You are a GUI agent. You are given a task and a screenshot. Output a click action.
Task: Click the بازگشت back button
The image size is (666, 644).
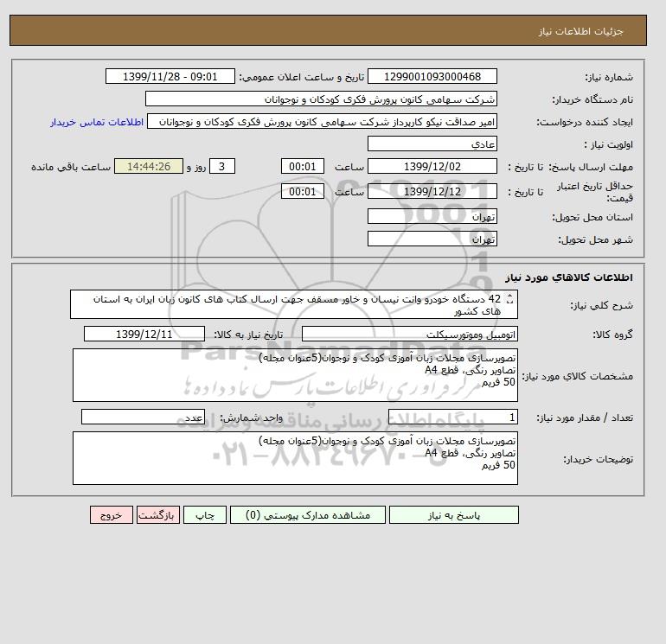pyautogui.click(x=158, y=515)
